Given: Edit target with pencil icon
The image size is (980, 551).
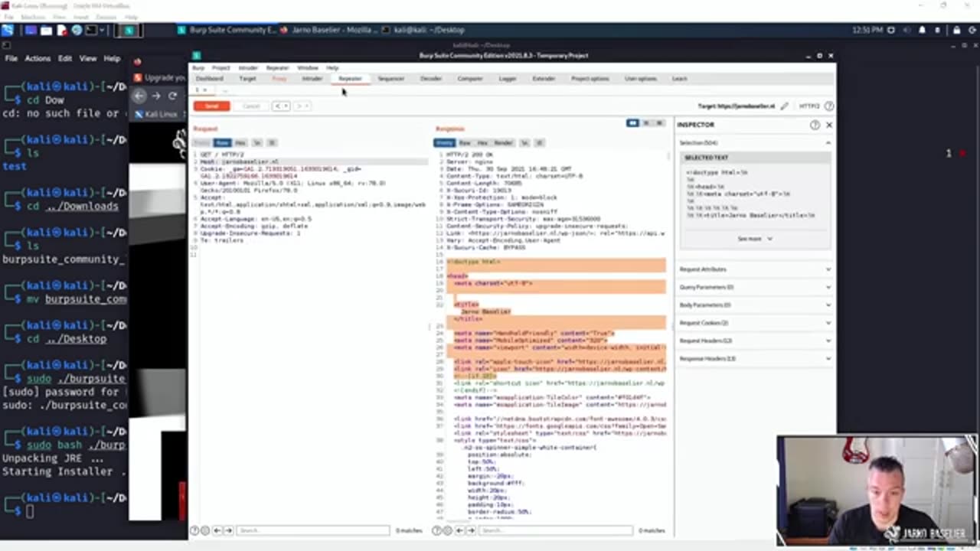Looking at the screenshot, I should click(x=784, y=106).
